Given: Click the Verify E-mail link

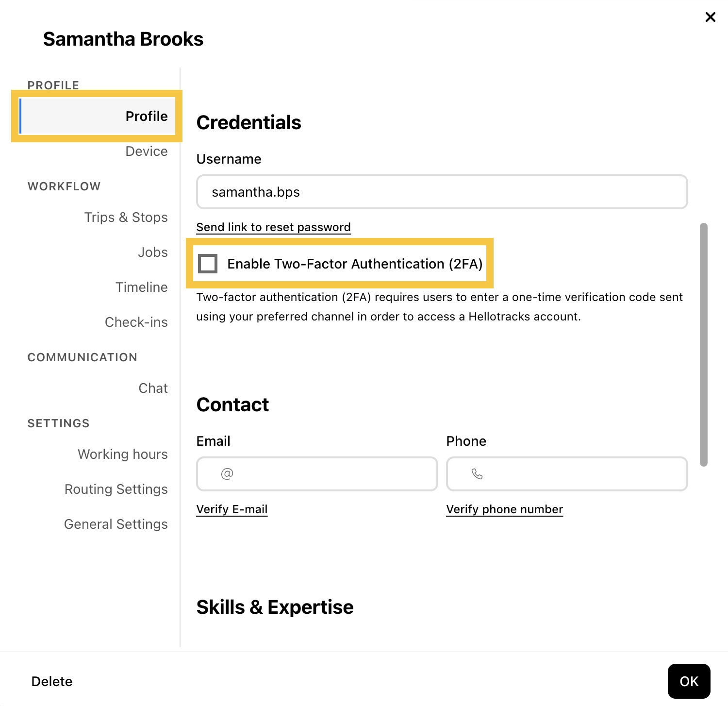Looking at the screenshot, I should (232, 509).
